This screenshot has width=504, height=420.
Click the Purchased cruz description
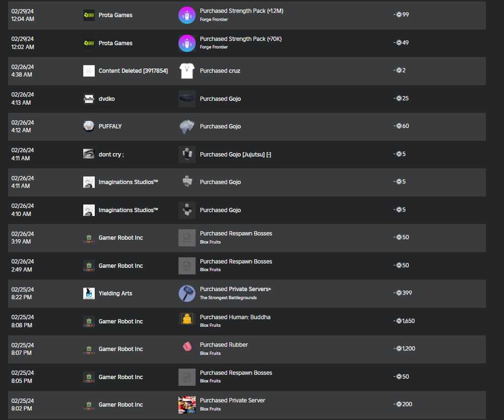tap(220, 71)
